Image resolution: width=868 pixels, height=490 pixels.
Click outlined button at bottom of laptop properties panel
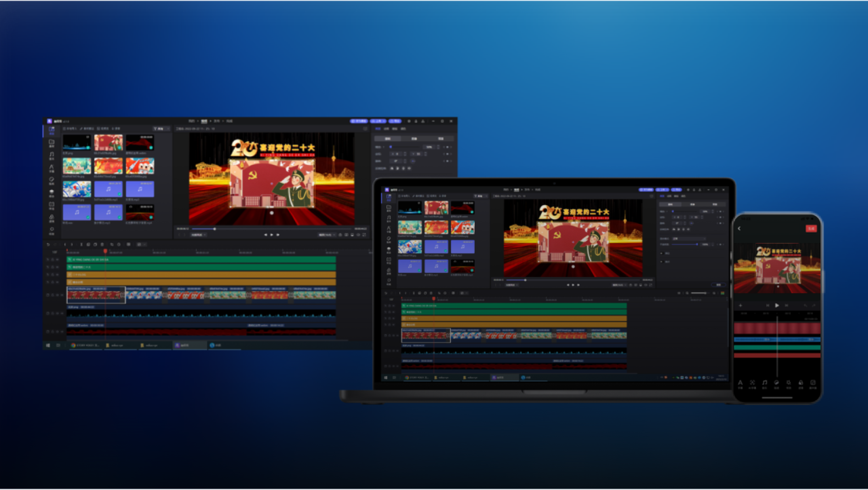point(718,285)
